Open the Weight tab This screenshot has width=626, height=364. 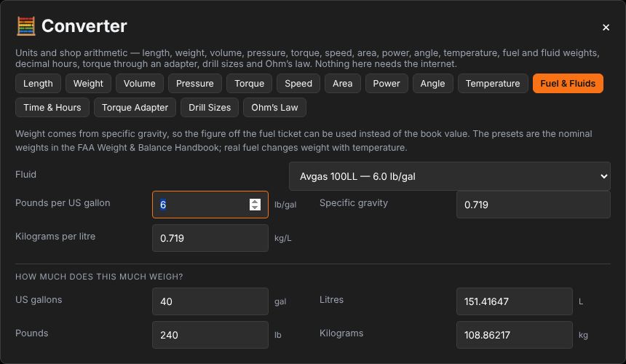coord(88,84)
